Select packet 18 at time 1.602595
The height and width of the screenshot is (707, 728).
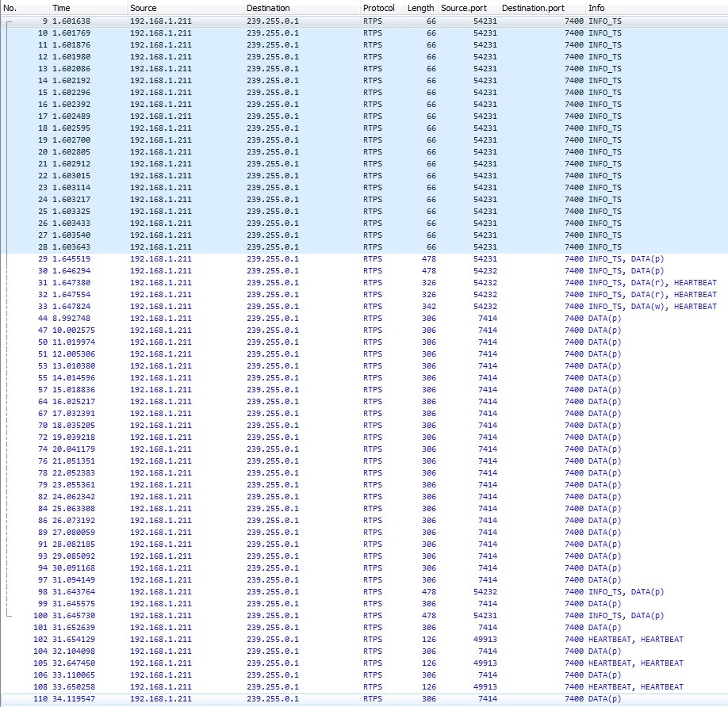tap(364, 128)
